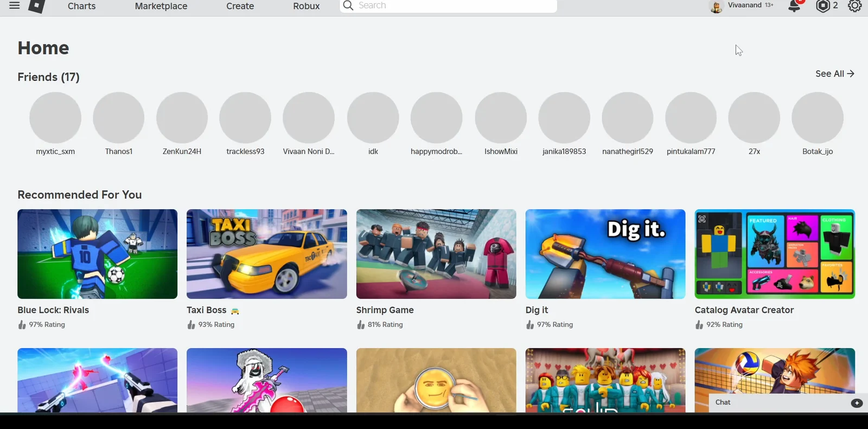Select Blue Lock: Rivals game thumbnail

click(x=98, y=254)
